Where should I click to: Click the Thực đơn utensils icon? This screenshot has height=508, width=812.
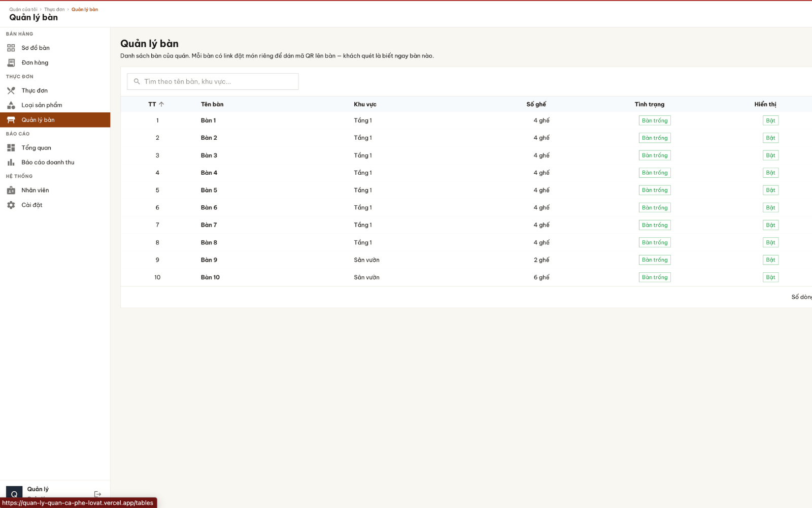tap(11, 90)
